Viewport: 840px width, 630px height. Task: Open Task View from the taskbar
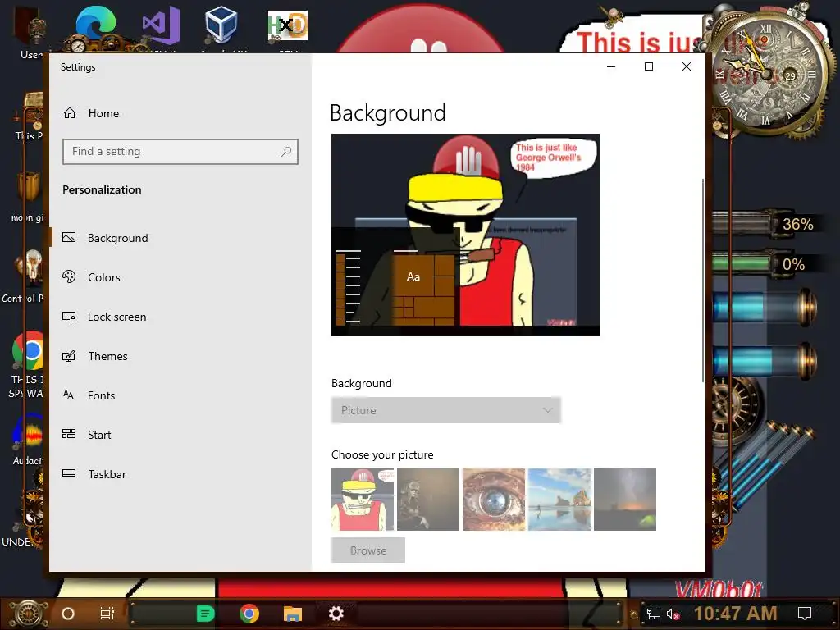pos(107,614)
